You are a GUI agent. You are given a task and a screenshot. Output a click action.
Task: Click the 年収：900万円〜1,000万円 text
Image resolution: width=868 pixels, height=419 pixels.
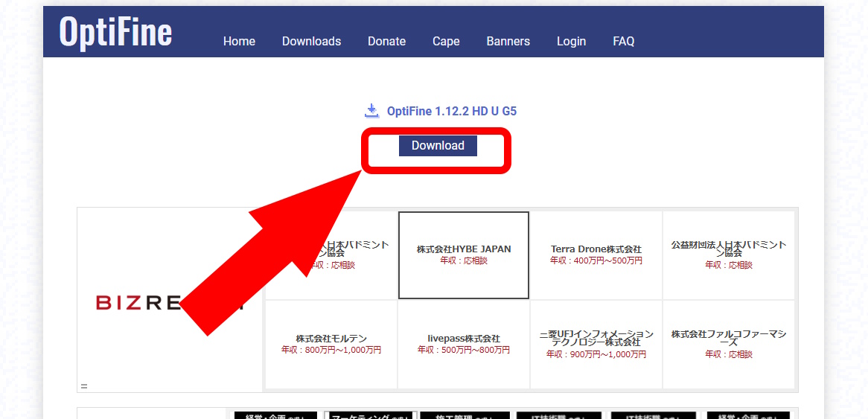click(596, 355)
